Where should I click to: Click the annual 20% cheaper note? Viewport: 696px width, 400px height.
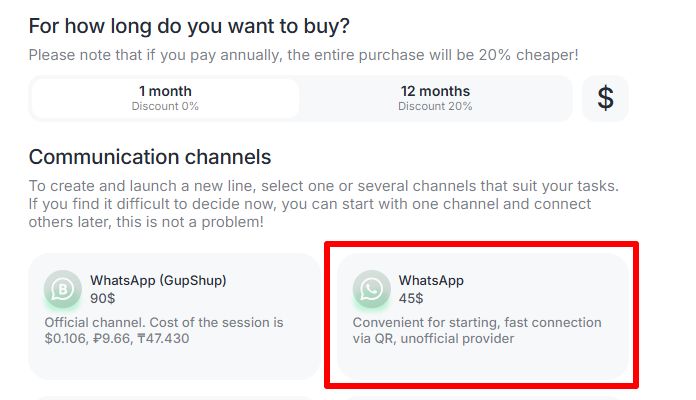pos(303,53)
